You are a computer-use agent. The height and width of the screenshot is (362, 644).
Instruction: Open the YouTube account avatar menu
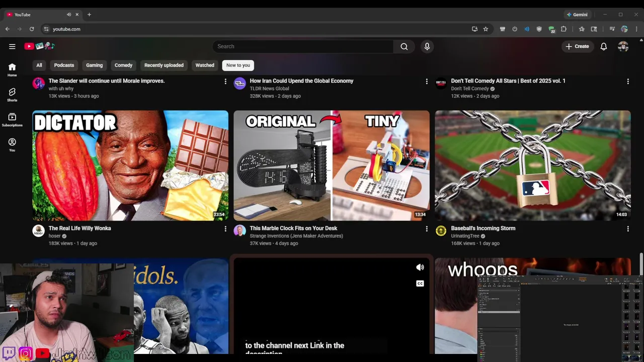tap(623, 46)
